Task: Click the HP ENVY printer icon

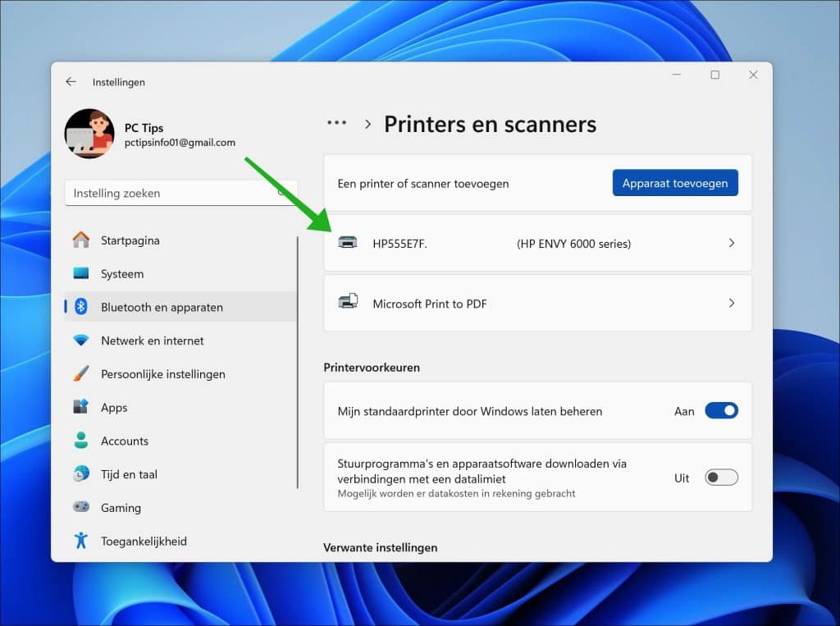Action: pyautogui.click(x=348, y=243)
